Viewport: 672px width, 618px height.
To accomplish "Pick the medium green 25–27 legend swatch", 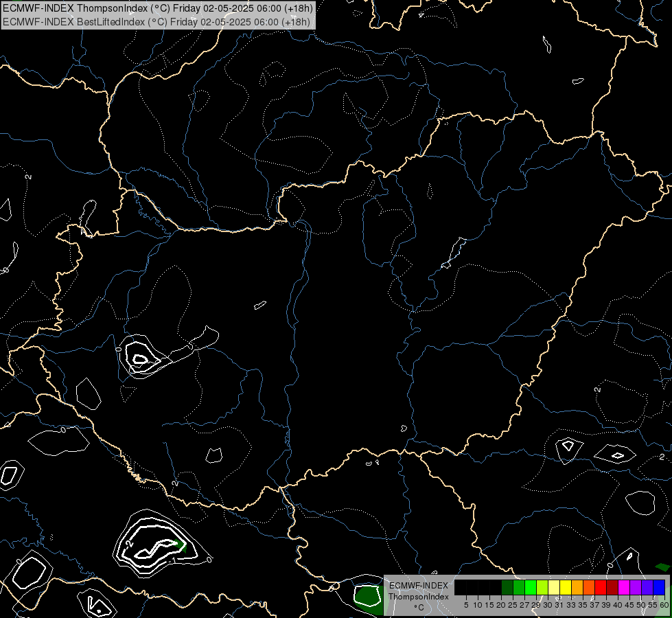I will [519, 587].
